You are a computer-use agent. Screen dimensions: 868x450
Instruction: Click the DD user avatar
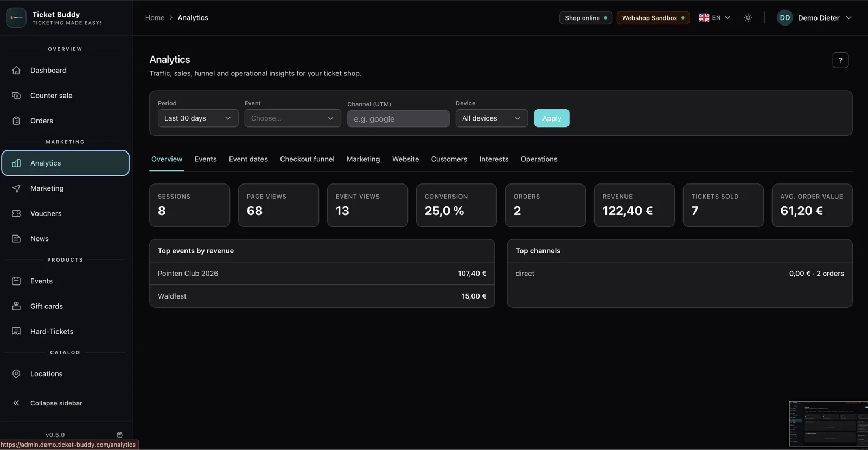click(785, 18)
